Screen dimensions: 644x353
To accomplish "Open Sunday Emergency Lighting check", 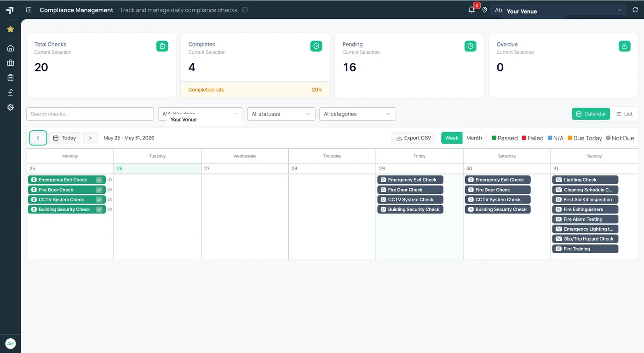I will [585, 229].
